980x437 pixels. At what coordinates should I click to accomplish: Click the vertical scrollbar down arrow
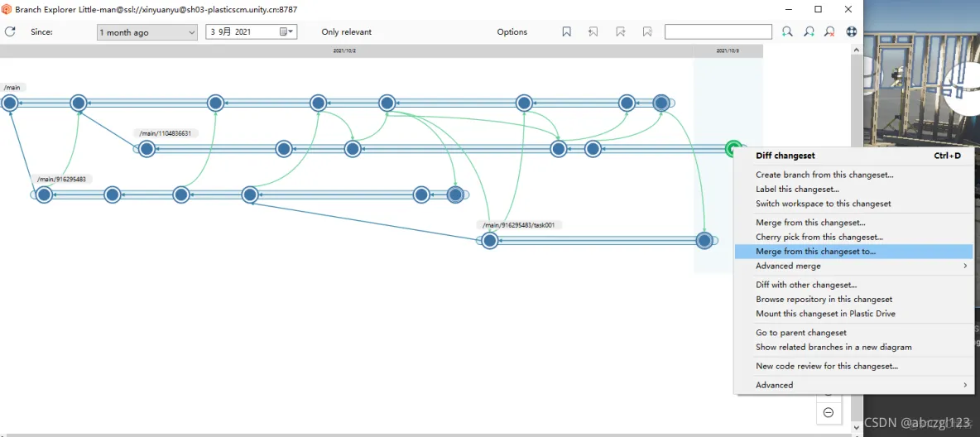click(x=857, y=429)
